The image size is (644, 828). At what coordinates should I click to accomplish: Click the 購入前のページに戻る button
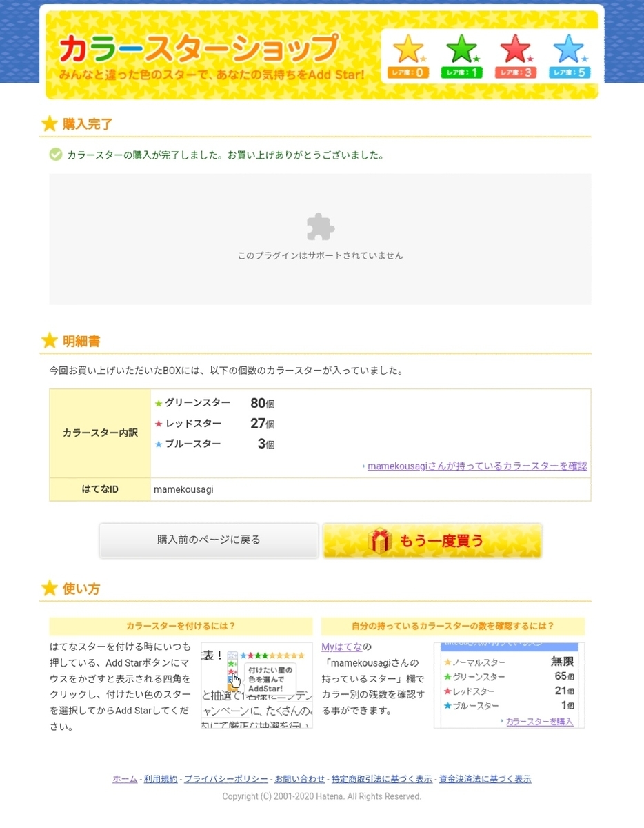point(209,540)
